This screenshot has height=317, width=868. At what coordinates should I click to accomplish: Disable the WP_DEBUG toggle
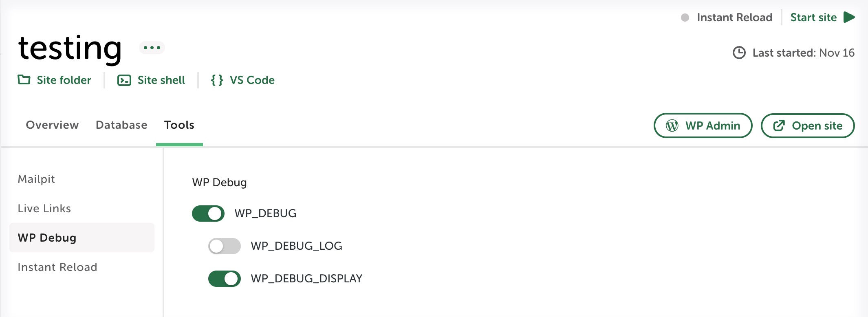[x=208, y=214]
